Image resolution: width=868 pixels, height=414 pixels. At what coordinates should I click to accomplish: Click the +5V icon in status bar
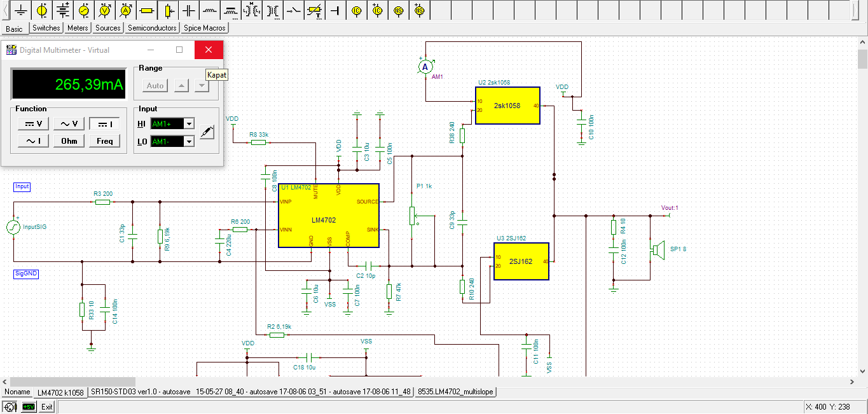point(29,407)
